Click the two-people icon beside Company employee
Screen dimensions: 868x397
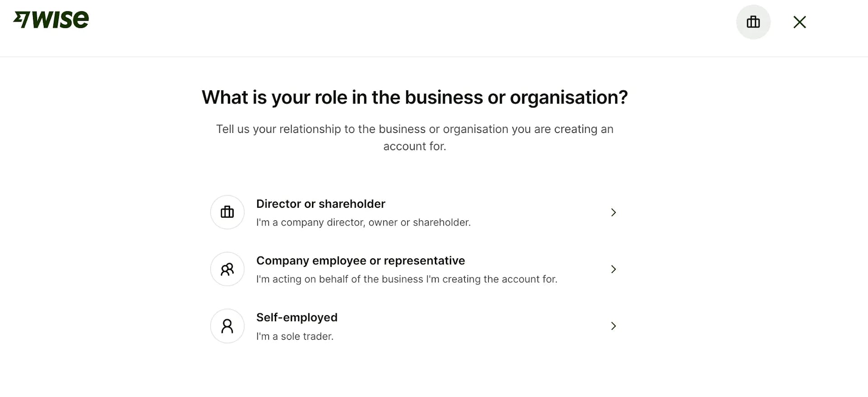(x=227, y=269)
